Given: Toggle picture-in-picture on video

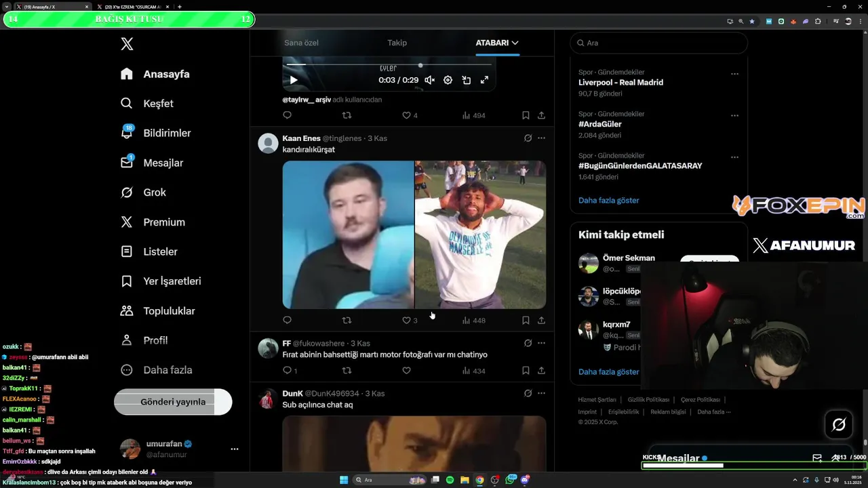Looking at the screenshot, I should [x=467, y=80].
